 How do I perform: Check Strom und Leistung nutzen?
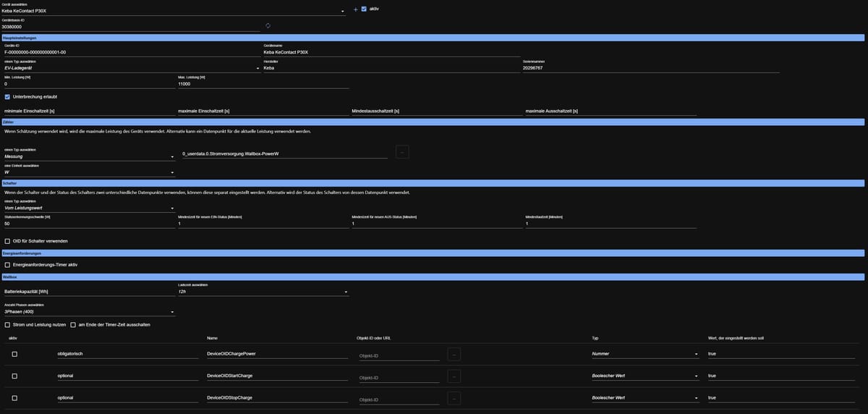[8, 324]
